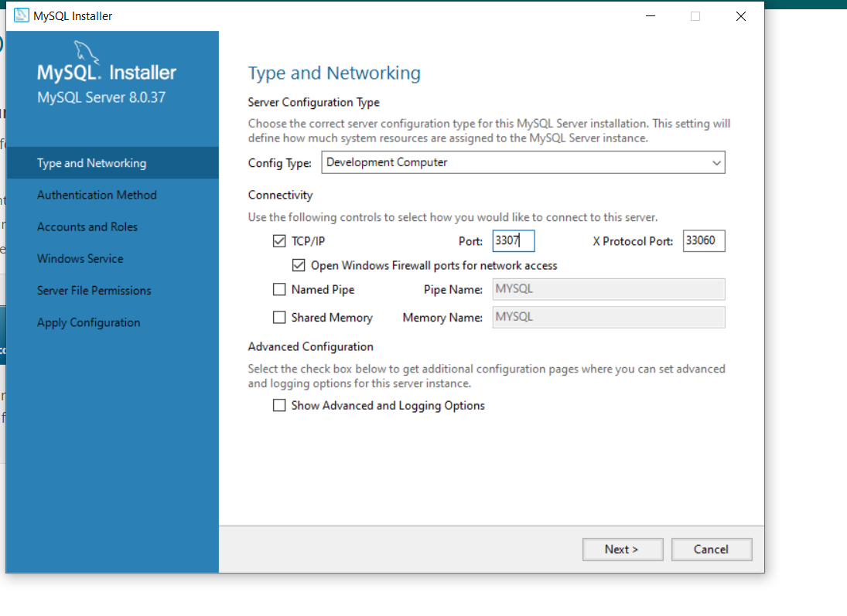Image resolution: width=847 pixels, height=616 pixels.
Task: Jump to Apply Configuration step
Action: click(x=89, y=322)
